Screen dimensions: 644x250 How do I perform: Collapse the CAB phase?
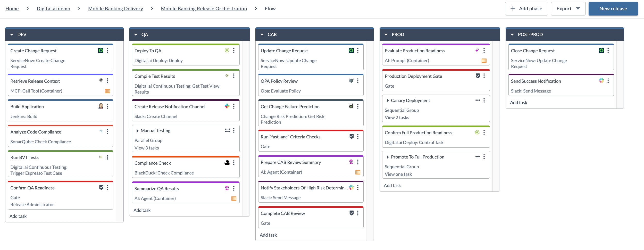pyautogui.click(x=262, y=35)
